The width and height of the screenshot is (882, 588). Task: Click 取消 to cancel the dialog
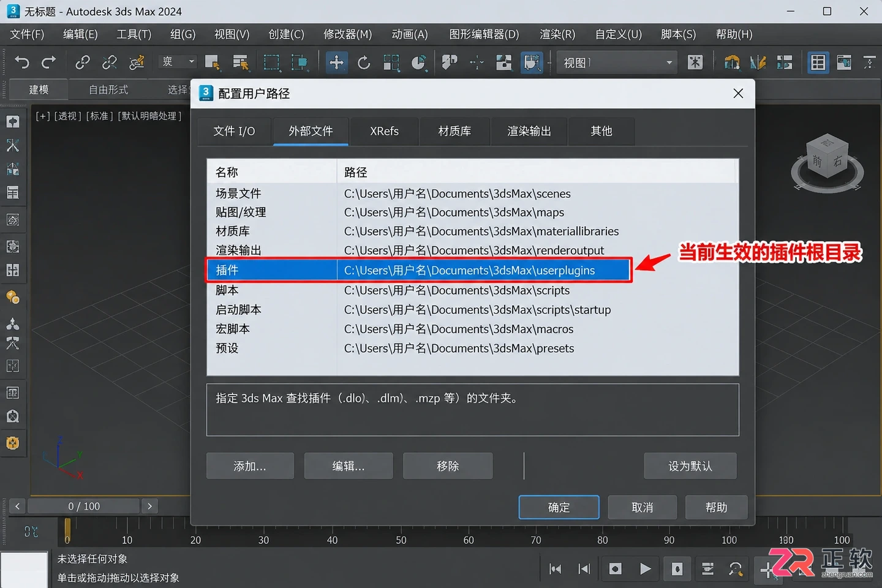[x=643, y=507]
